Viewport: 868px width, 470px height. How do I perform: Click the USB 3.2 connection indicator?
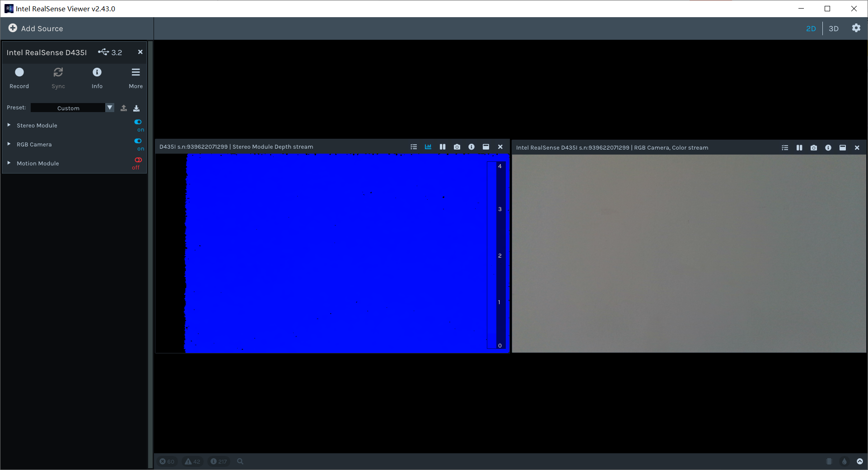point(110,52)
